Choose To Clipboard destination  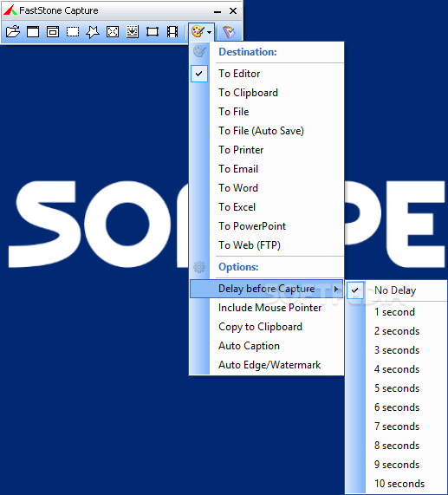267,93
